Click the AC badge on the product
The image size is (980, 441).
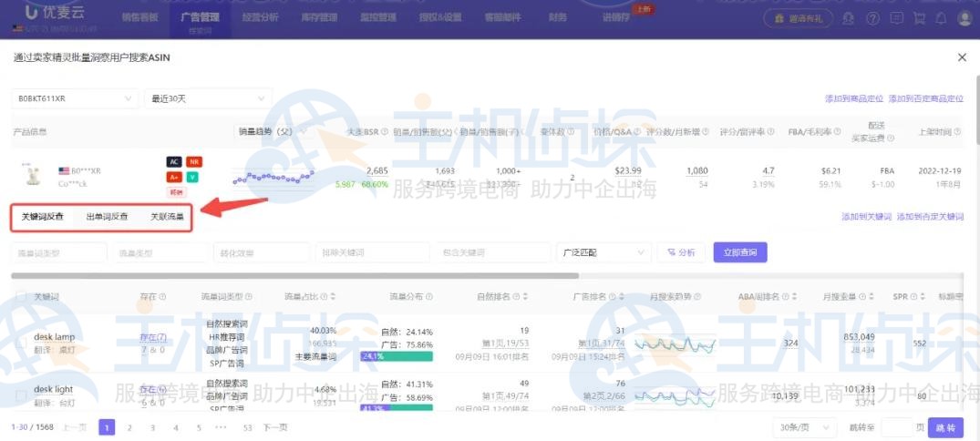(174, 162)
